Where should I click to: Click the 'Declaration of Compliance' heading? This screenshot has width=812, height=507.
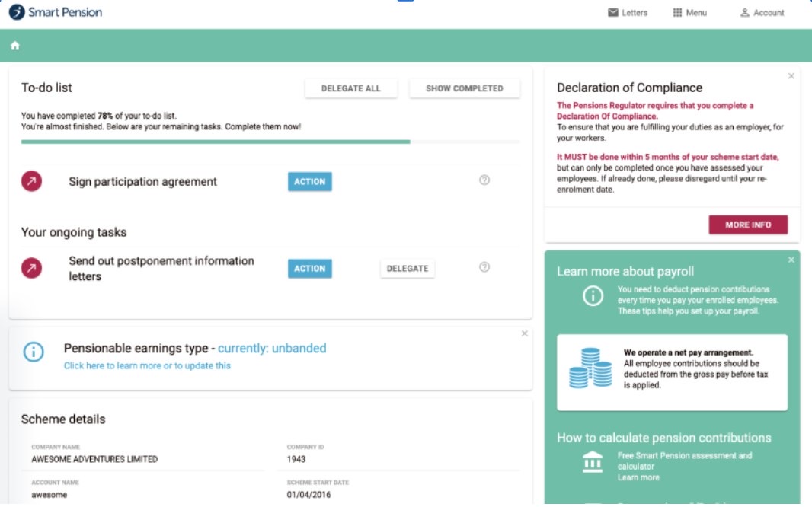coord(630,88)
